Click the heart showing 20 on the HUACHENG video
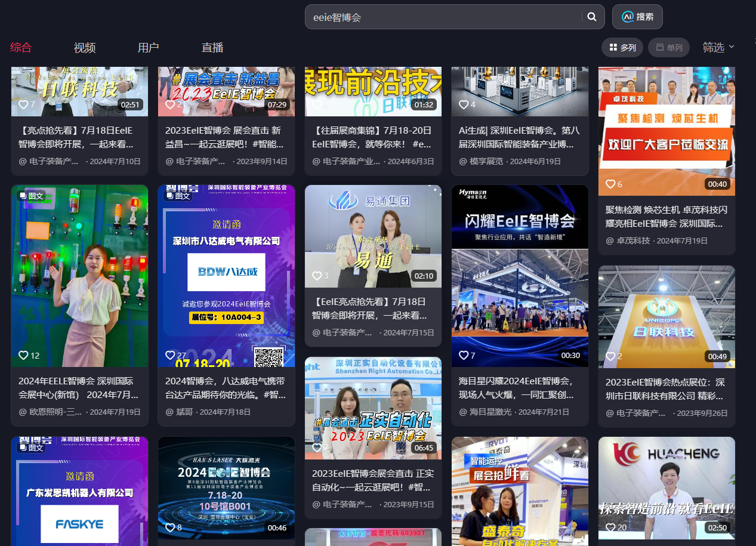756x546 pixels. click(610, 528)
